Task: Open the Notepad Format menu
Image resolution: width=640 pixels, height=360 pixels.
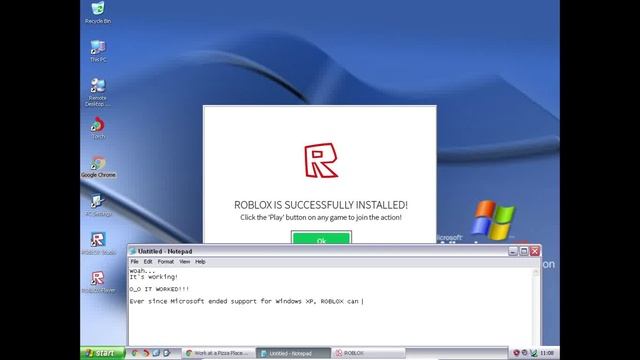Action: tap(166, 262)
